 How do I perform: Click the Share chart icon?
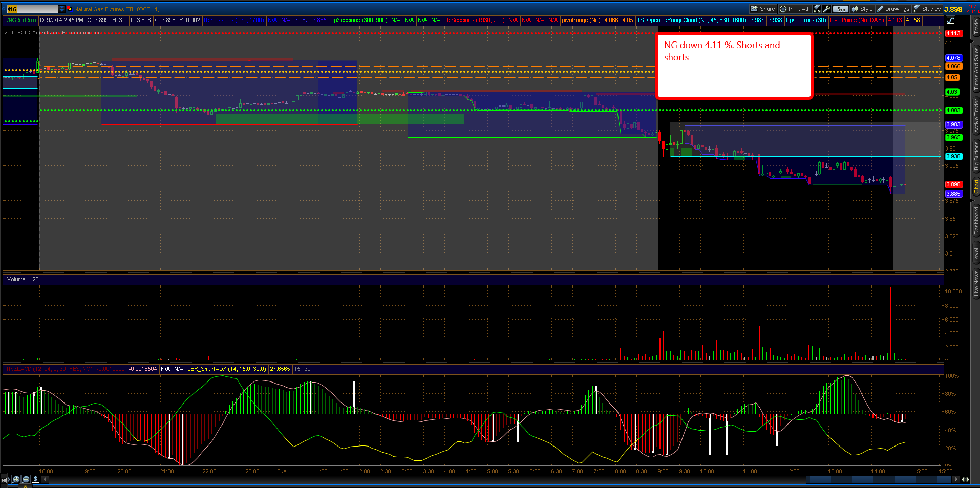pyautogui.click(x=762, y=9)
